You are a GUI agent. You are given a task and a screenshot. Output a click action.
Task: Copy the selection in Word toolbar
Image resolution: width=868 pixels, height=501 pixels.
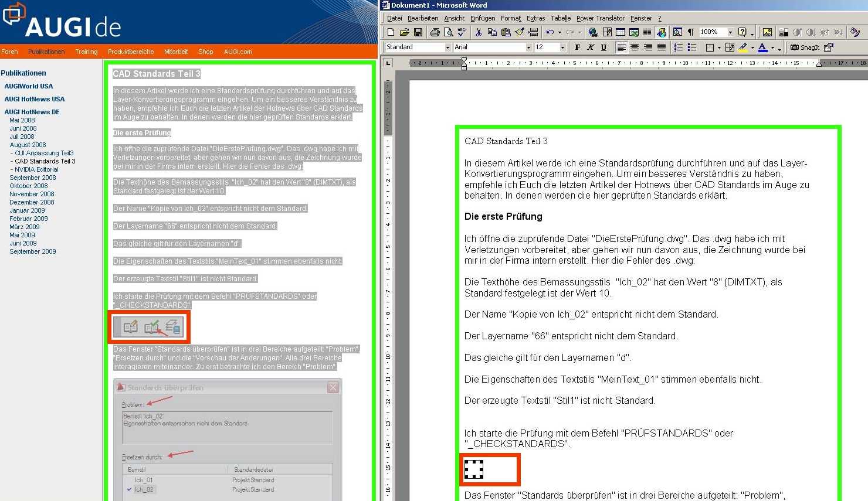(492, 32)
